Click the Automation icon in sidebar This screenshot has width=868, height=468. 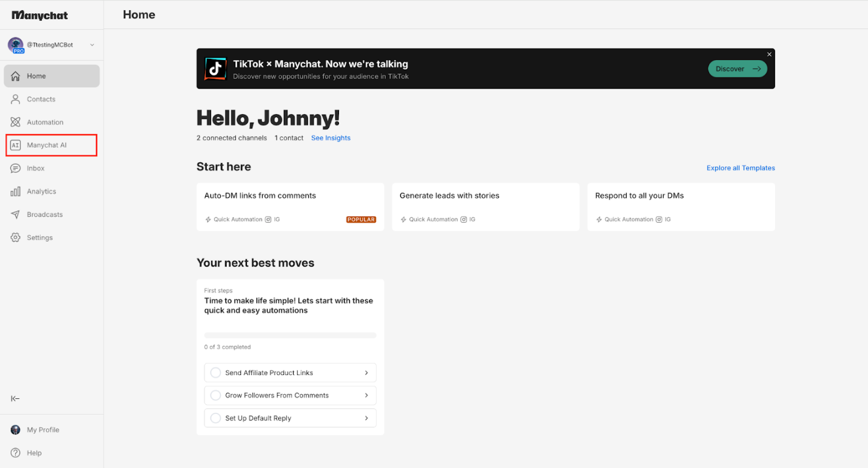tap(16, 122)
